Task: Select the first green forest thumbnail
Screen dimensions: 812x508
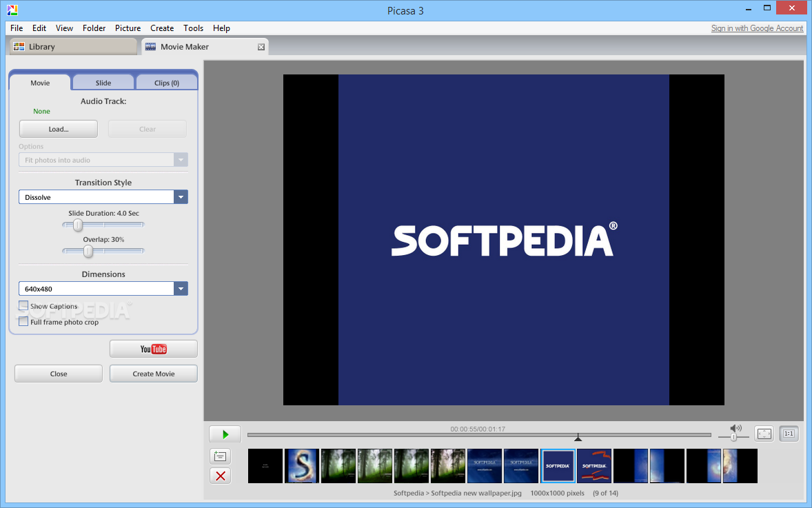Action: (x=338, y=466)
